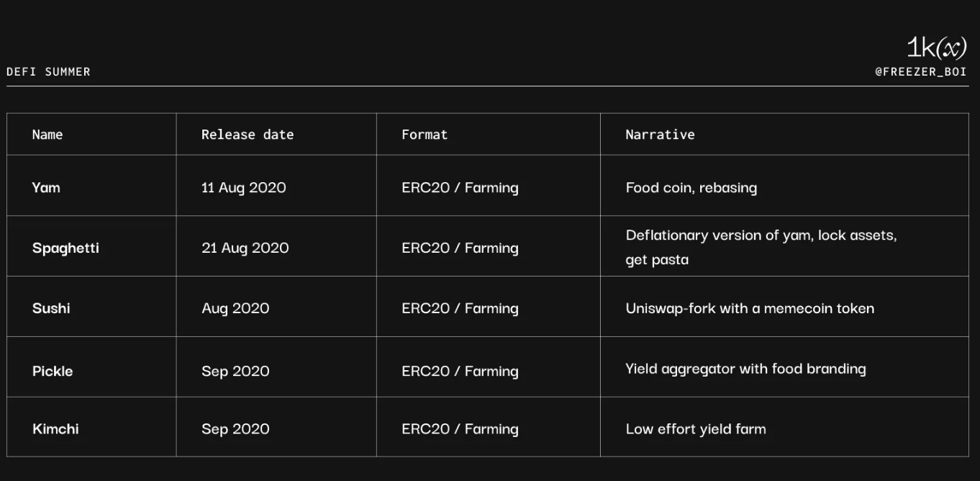Click the 'Low effort yield farm' narrative

(x=696, y=429)
